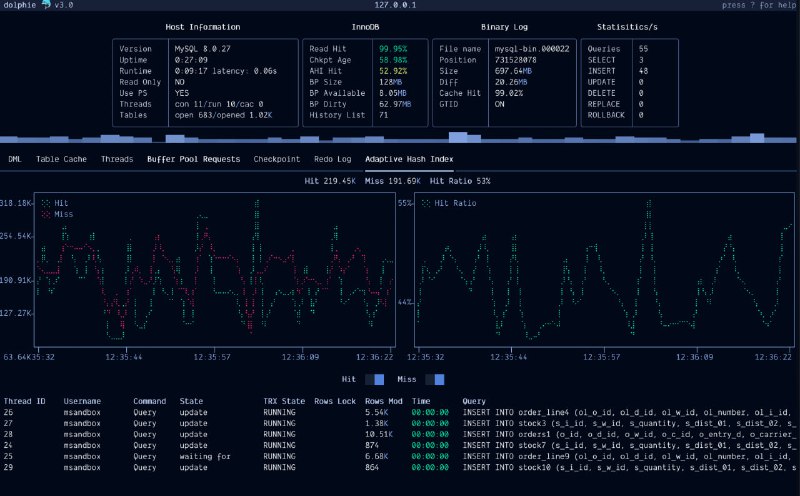Click the INSERT INTO stock3 query
Screen dimensions: 800x496
pyautogui.click(x=629, y=424)
